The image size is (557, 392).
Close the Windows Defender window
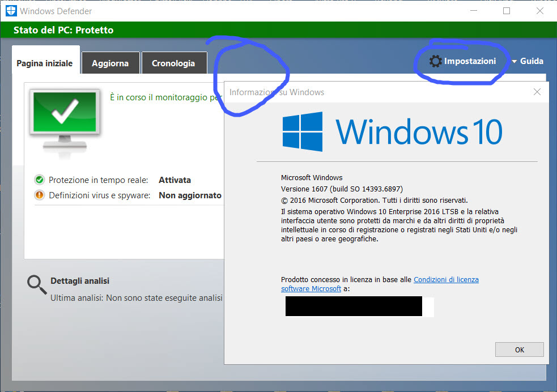pyautogui.click(x=540, y=11)
